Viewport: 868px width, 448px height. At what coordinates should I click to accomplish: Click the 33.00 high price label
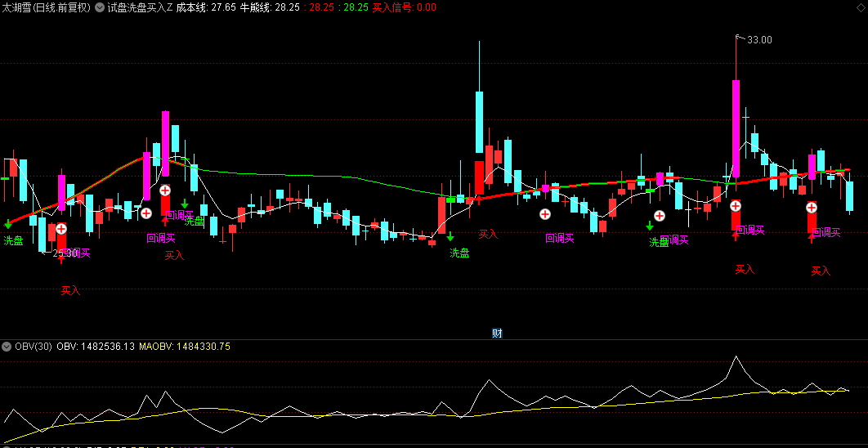[x=759, y=40]
